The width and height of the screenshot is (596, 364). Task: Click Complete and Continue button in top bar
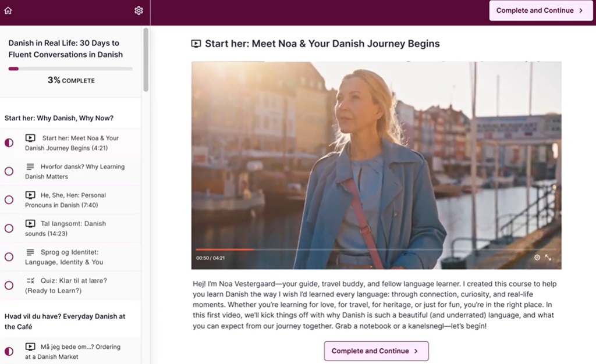pos(540,10)
